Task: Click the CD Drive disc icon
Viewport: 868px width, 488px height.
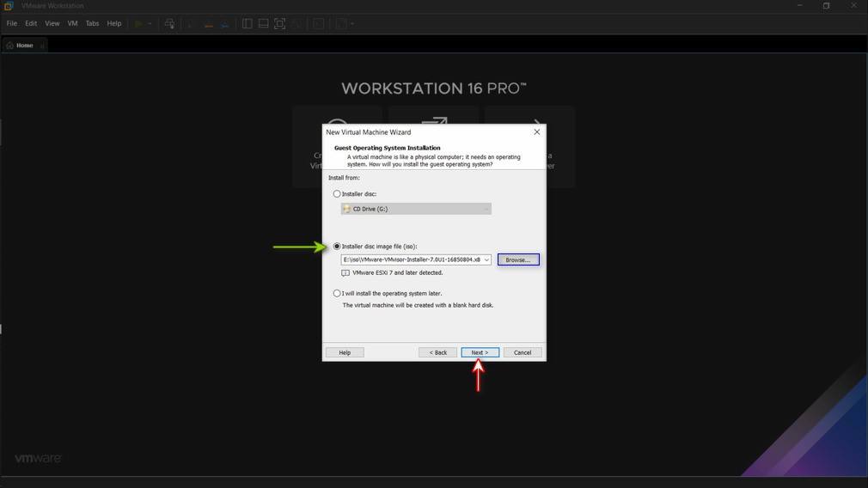Action: point(346,209)
